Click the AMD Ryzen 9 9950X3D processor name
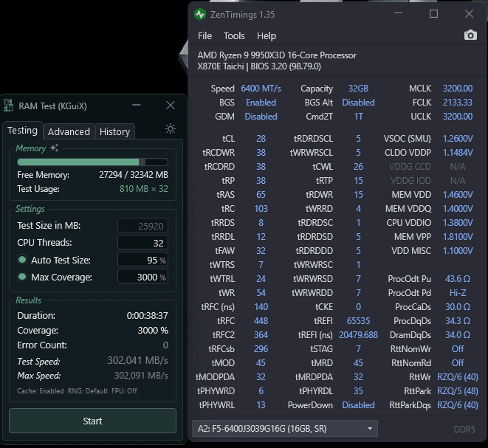 277,55
